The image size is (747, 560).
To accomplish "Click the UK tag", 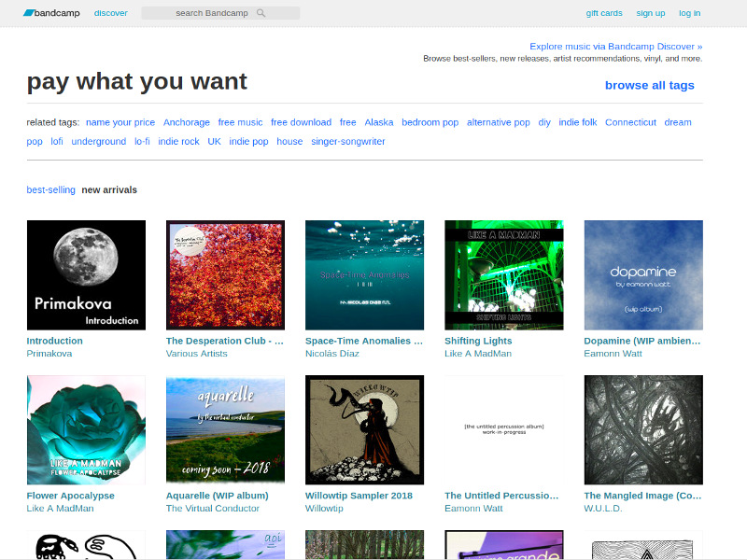I will click(215, 142).
